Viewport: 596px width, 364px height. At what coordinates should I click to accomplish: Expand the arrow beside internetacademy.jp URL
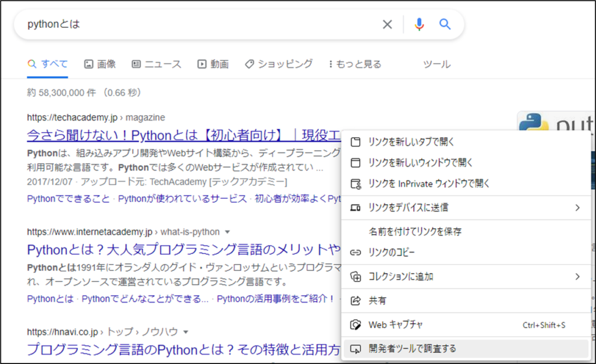click(227, 232)
